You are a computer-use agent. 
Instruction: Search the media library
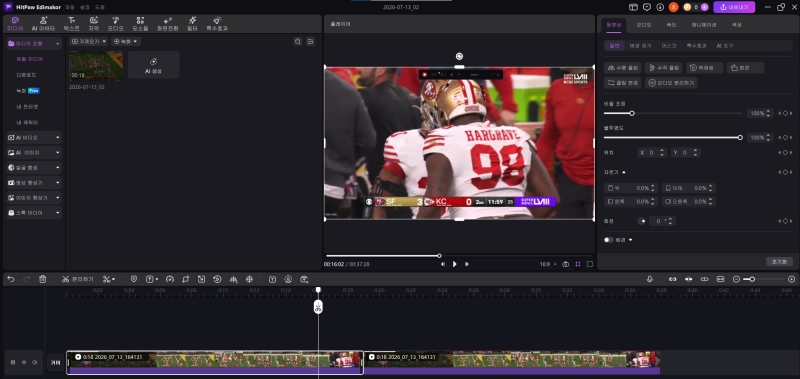297,41
